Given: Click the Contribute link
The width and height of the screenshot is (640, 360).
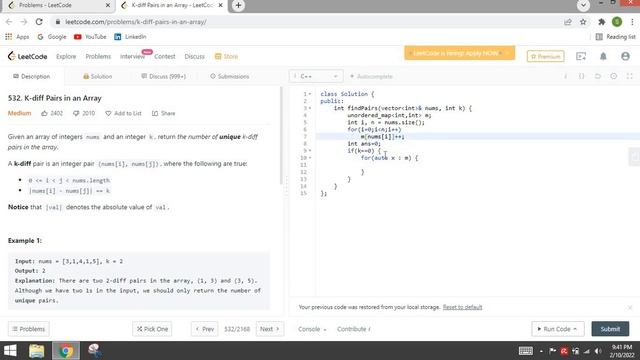Looking at the screenshot, I should tap(353, 329).
